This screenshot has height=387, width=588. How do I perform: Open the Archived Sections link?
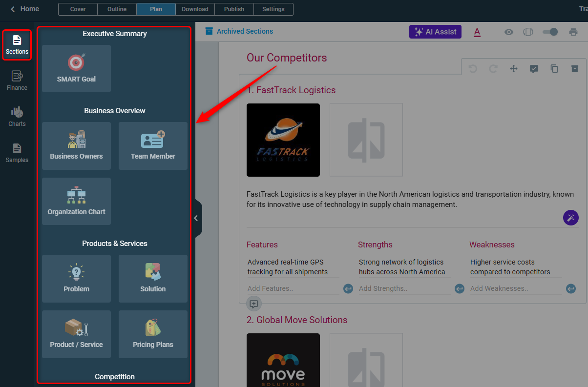239,31
